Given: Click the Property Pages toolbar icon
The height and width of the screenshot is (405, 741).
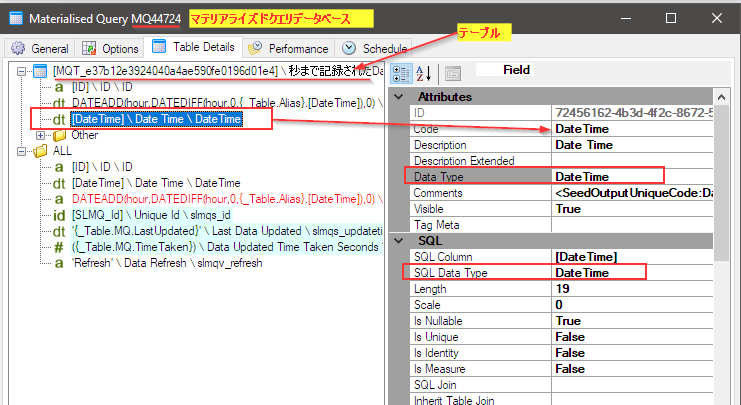Looking at the screenshot, I should 452,73.
